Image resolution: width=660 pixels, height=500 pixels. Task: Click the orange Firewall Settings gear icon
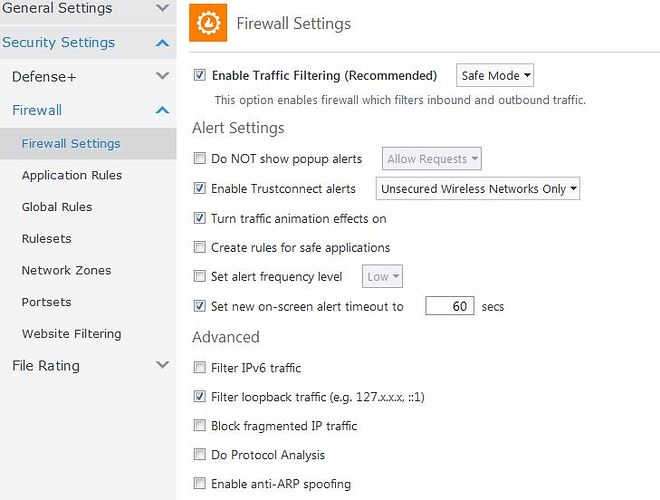pyautogui.click(x=208, y=23)
